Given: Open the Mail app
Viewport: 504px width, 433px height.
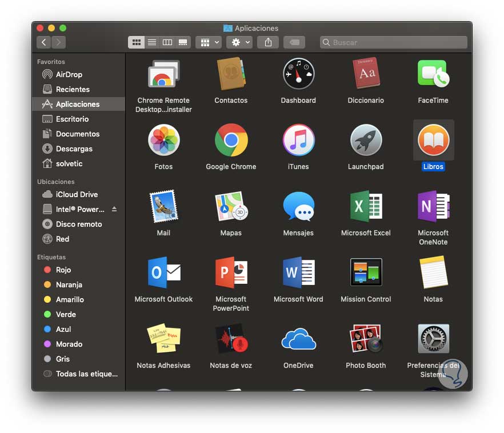Looking at the screenshot, I should pyautogui.click(x=163, y=206).
